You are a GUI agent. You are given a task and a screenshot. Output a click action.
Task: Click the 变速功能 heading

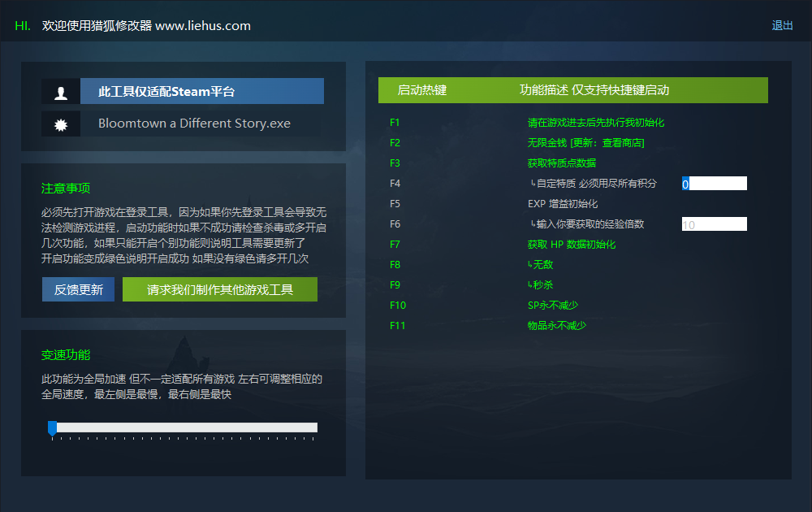coord(66,355)
